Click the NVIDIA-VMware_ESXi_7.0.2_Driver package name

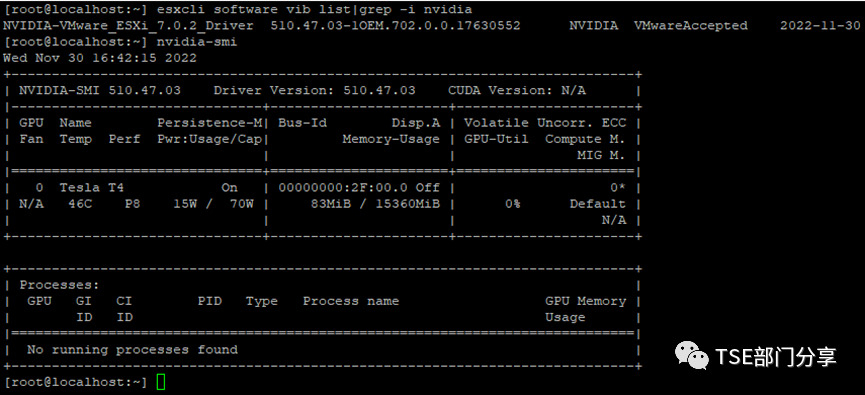[x=128, y=26]
